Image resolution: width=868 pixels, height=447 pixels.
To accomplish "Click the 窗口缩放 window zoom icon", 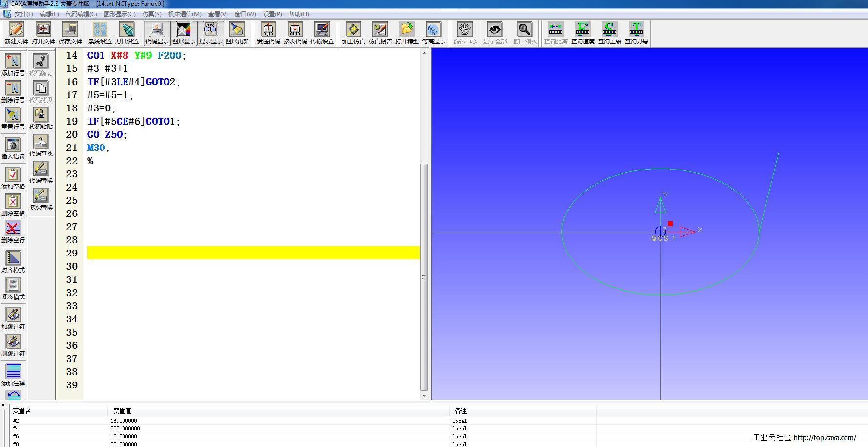I will pos(525,33).
